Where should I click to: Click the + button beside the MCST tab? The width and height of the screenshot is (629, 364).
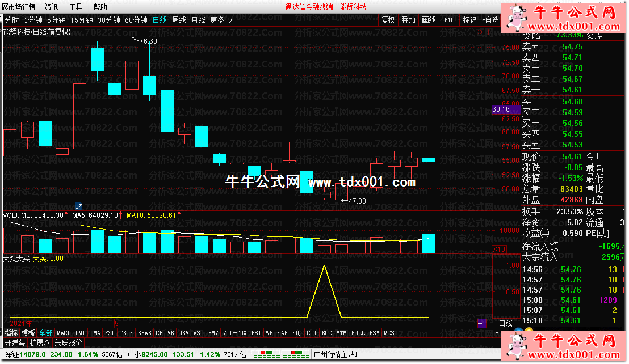(498, 333)
